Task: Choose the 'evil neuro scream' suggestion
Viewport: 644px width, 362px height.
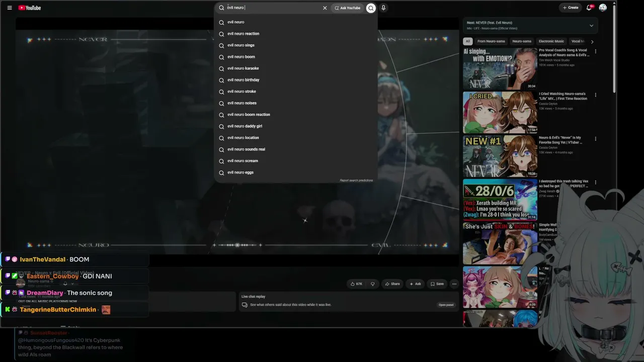Action: click(x=296, y=161)
